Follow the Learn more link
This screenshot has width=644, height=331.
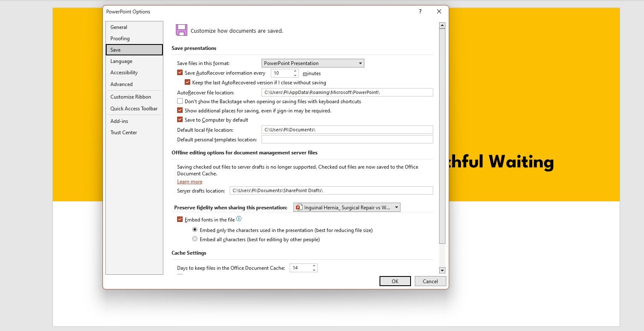pos(190,182)
